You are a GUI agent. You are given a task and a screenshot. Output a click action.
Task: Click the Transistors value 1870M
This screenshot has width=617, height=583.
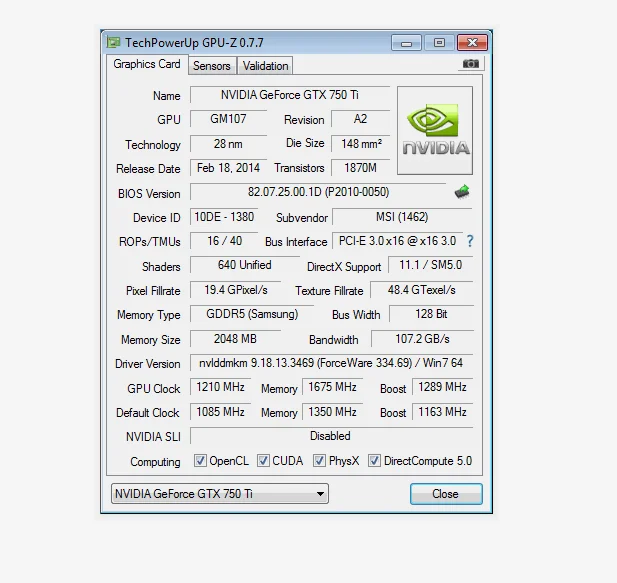pos(360,168)
